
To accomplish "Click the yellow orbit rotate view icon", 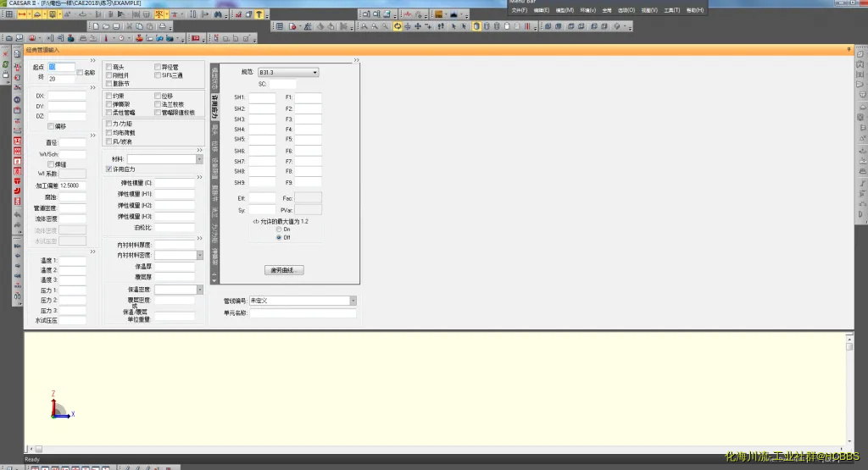I will (x=397, y=26).
